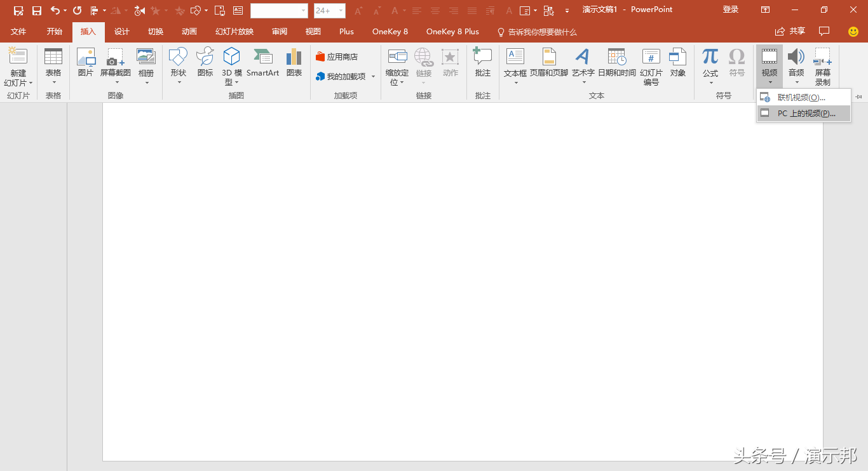Open Header and Footer dialog
The width and height of the screenshot is (868, 471).
pyautogui.click(x=549, y=63)
